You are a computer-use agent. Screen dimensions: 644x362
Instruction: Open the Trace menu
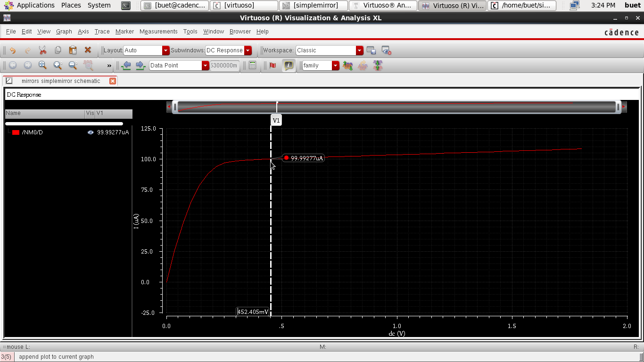pyautogui.click(x=102, y=32)
